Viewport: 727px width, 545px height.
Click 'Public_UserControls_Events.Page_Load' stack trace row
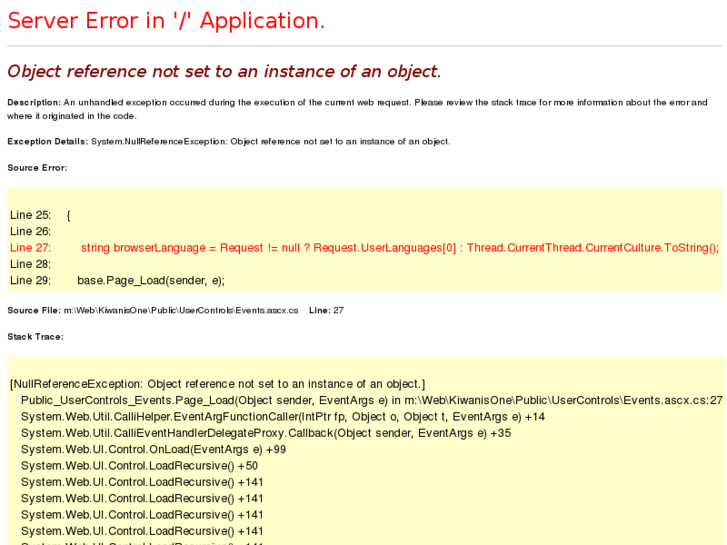(372, 400)
